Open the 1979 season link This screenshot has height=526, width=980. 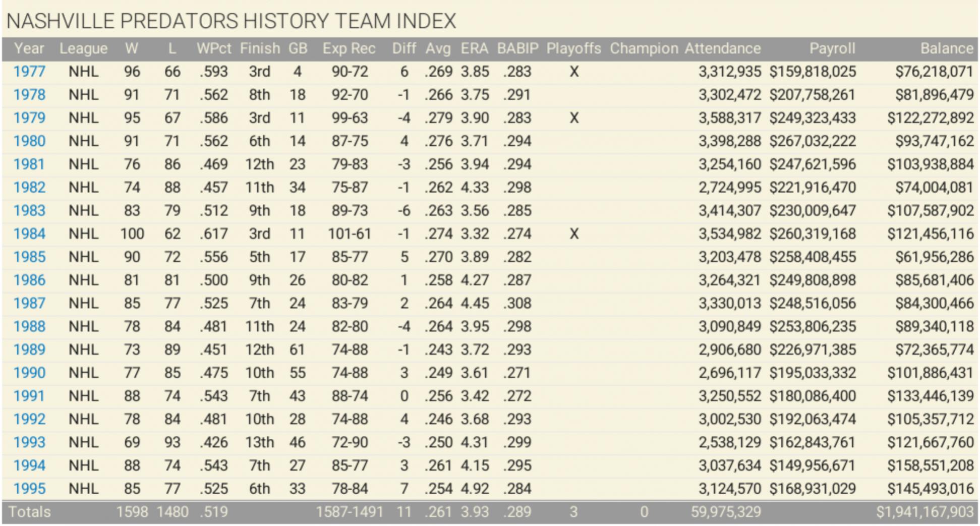click(x=29, y=118)
